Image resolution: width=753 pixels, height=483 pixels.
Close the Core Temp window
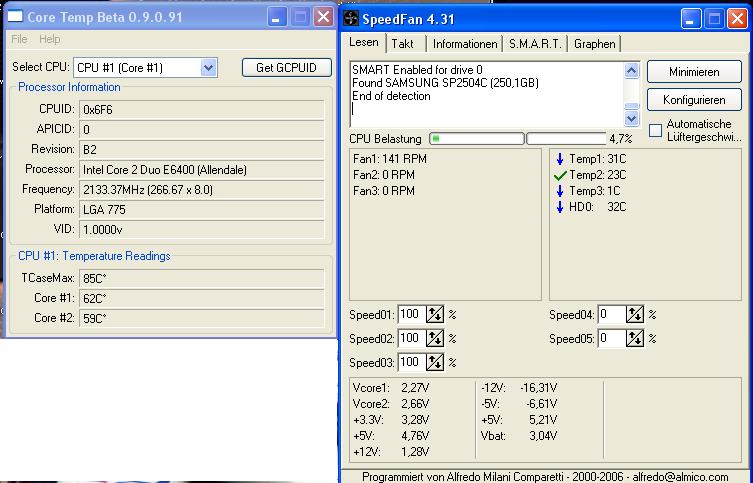click(324, 17)
